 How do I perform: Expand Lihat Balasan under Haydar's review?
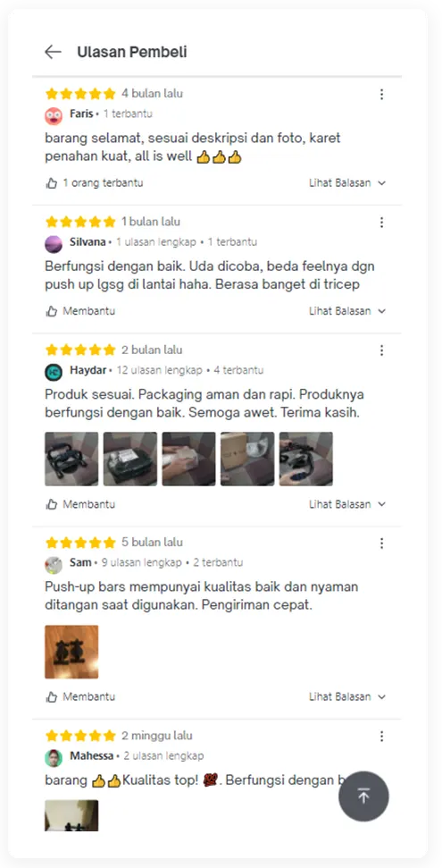coord(347,504)
